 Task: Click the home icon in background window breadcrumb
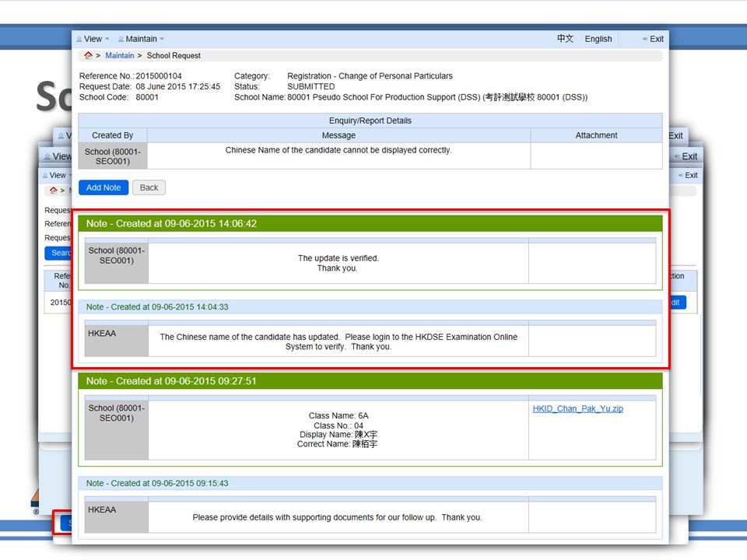click(x=54, y=190)
